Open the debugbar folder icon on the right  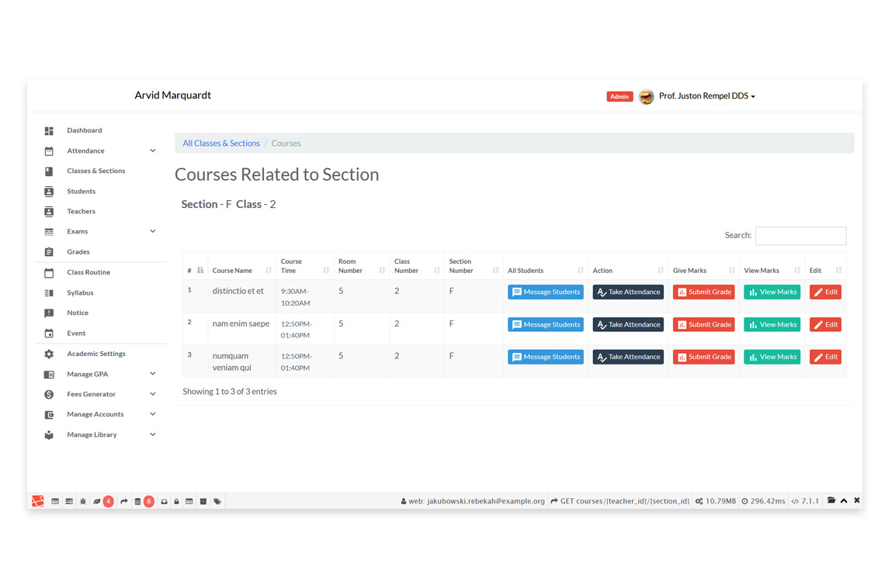point(831,500)
